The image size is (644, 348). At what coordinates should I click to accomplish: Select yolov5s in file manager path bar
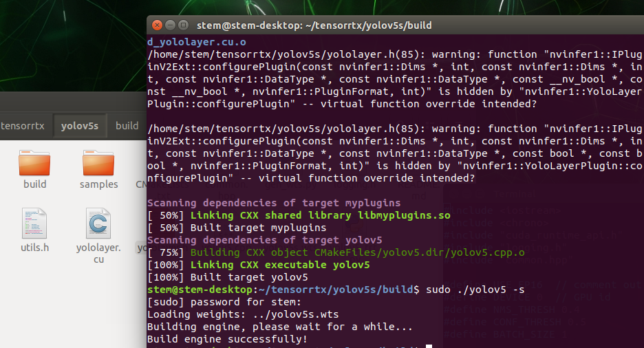[x=80, y=126]
